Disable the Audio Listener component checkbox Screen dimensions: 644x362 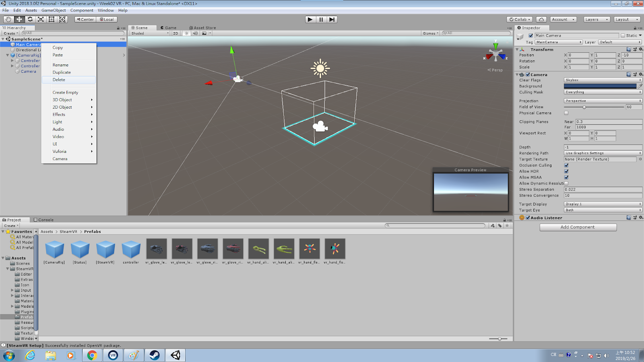(x=528, y=218)
